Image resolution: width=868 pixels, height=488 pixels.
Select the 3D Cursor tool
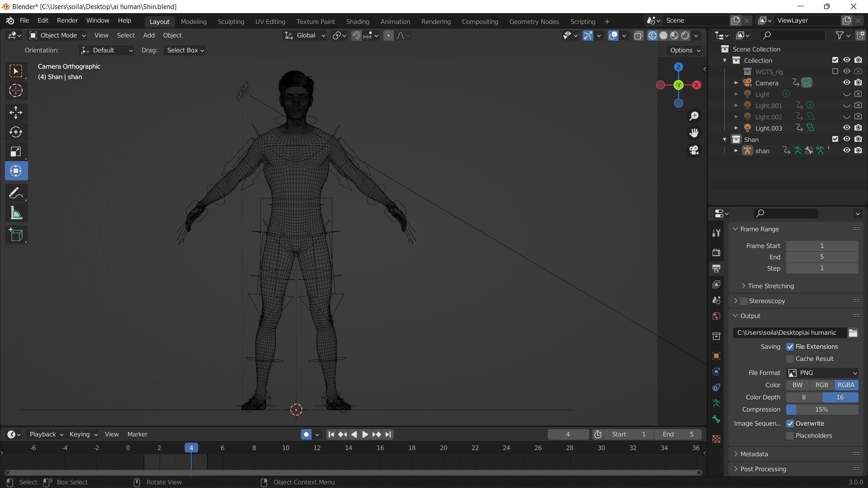[x=16, y=90]
